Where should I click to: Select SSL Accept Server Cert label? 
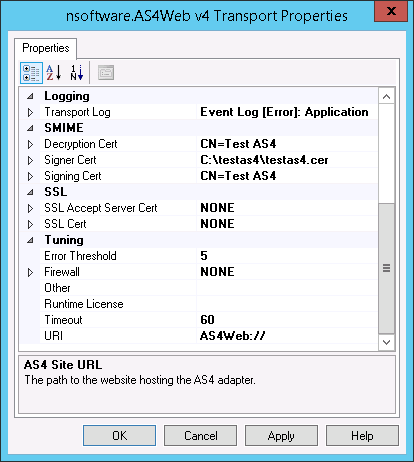[x=101, y=208]
